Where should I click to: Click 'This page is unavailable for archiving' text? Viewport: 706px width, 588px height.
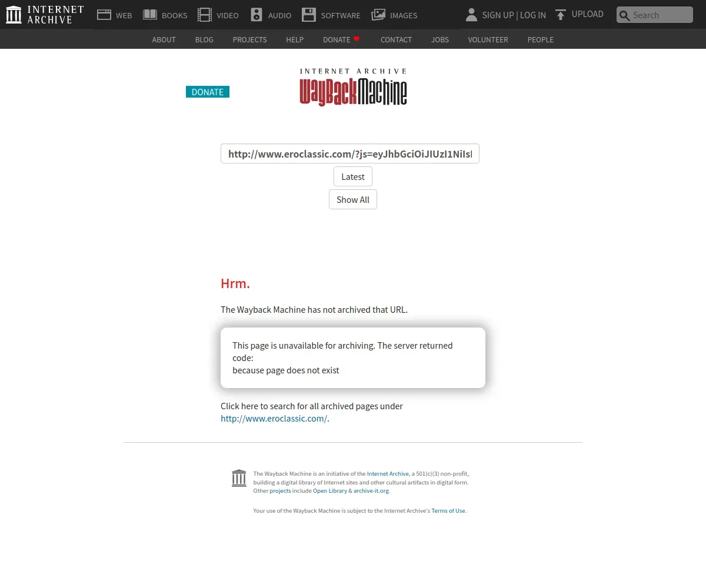click(x=304, y=346)
